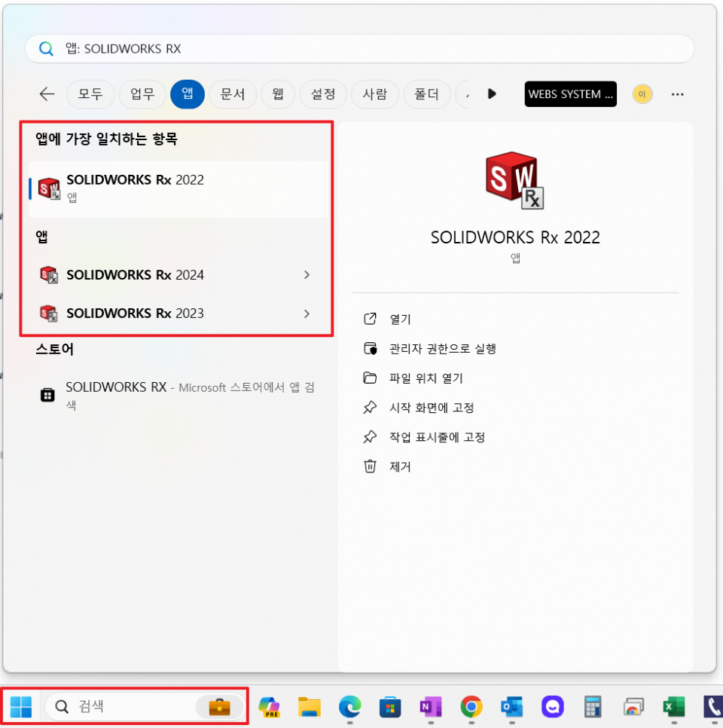
Task: Select SOLIDWORKS Rx 2023 app result
Action: coord(178,314)
